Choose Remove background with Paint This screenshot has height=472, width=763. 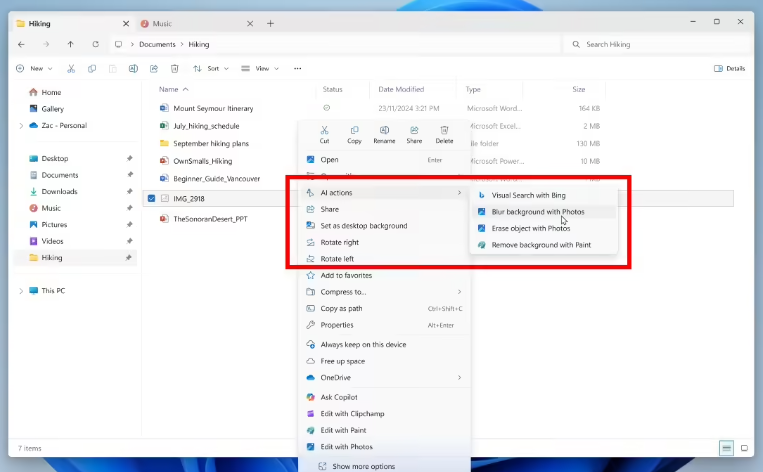[540, 244]
